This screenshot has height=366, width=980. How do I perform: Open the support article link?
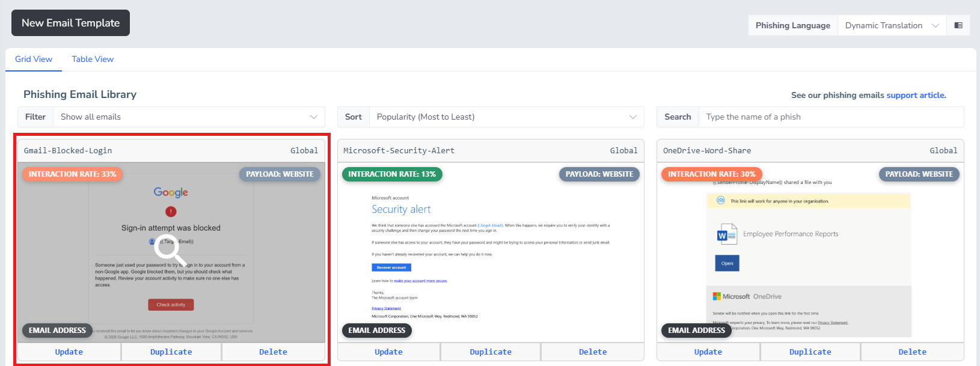[x=915, y=95]
